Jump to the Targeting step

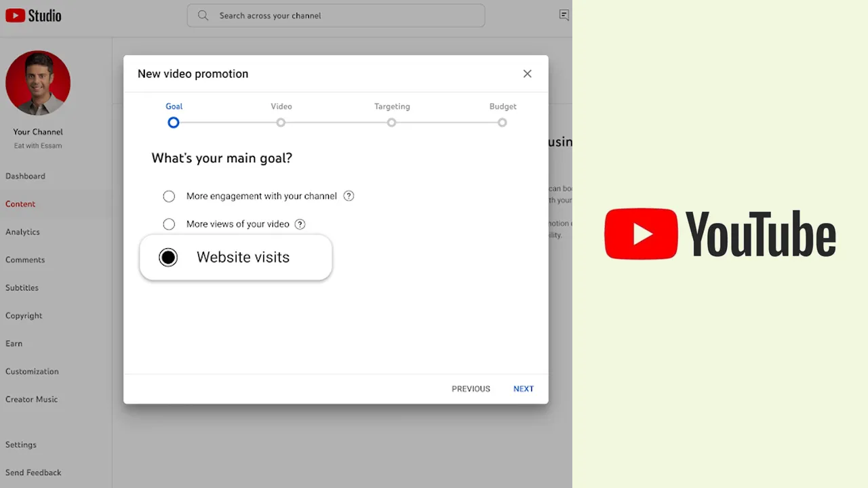point(391,123)
